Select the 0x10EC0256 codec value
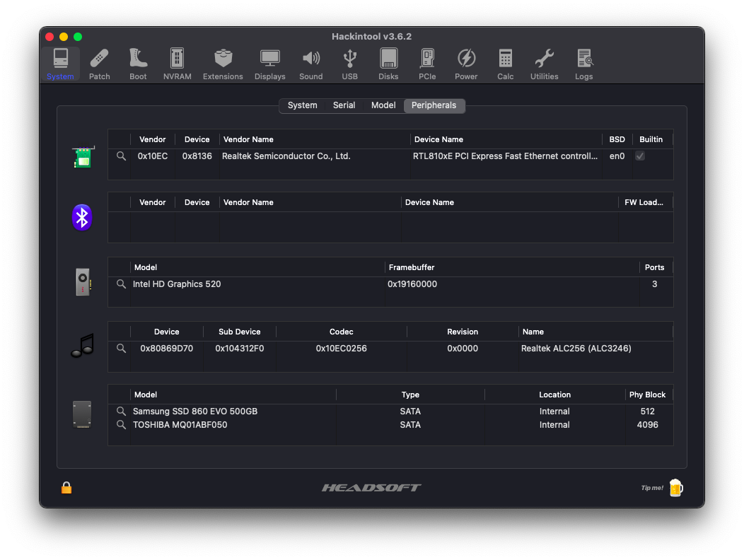This screenshot has height=560, width=744. point(341,349)
